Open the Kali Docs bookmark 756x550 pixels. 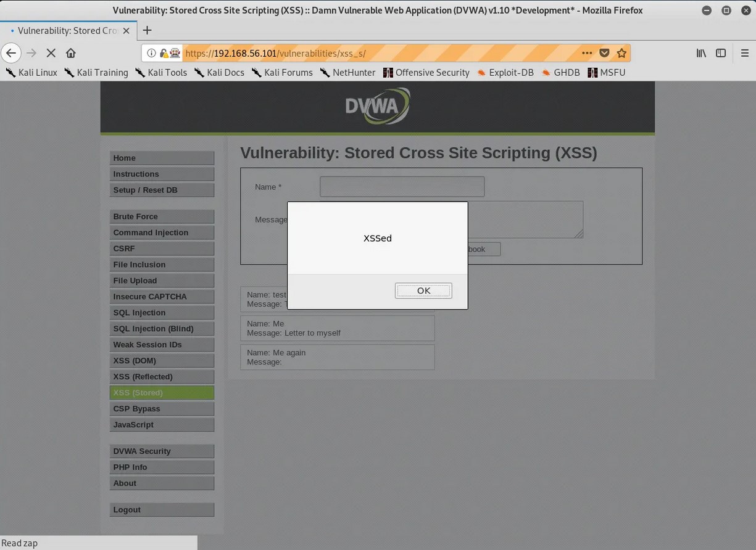(219, 72)
